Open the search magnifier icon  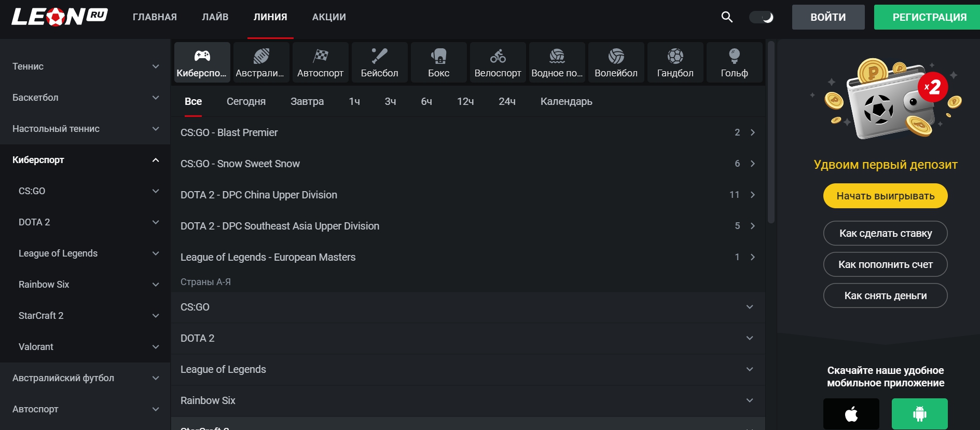click(727, 17)
